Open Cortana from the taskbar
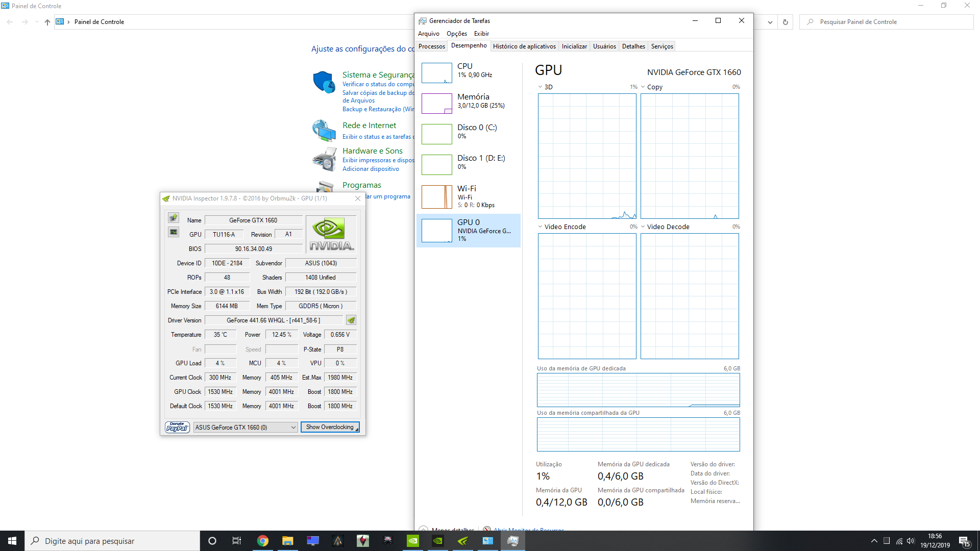The image size is (980, 551). coord(212,541)
